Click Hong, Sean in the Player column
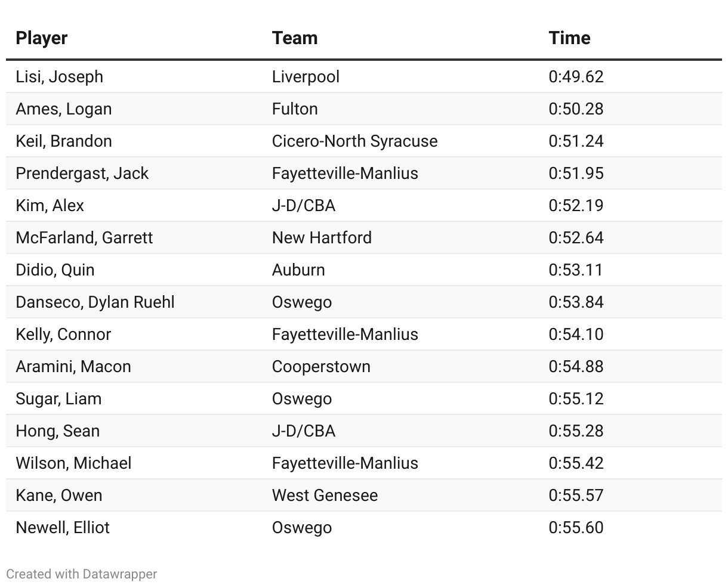The image size is (728, 588). coord(57,431)
